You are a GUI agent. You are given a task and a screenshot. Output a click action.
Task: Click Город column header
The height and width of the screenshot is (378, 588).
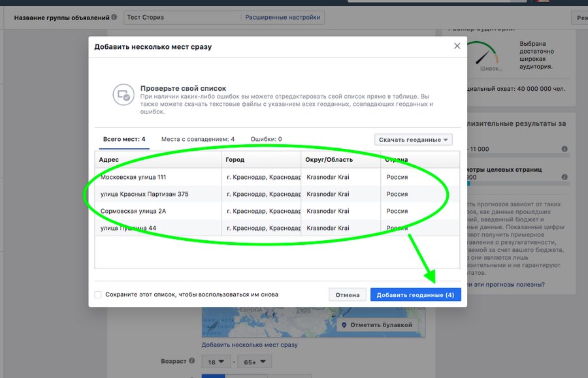(x=261, y=159)
